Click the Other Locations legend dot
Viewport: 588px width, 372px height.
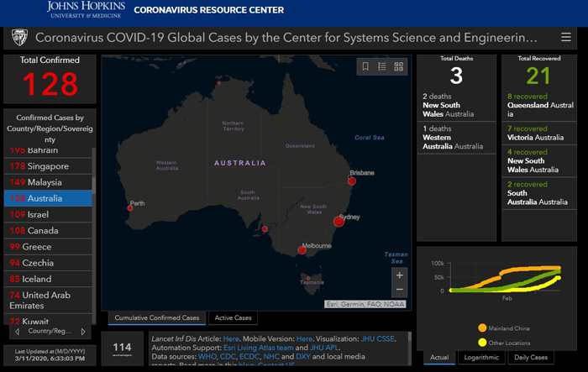pos(482,343)
